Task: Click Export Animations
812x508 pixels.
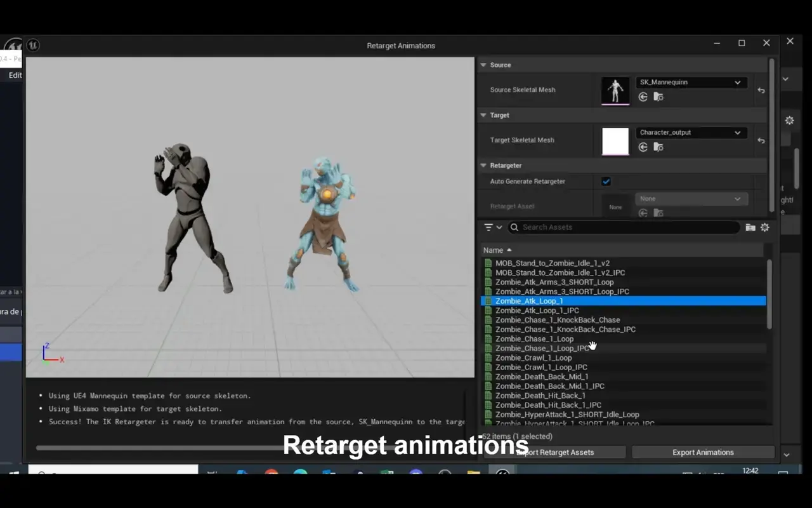Action: click(x=703, y=452)
